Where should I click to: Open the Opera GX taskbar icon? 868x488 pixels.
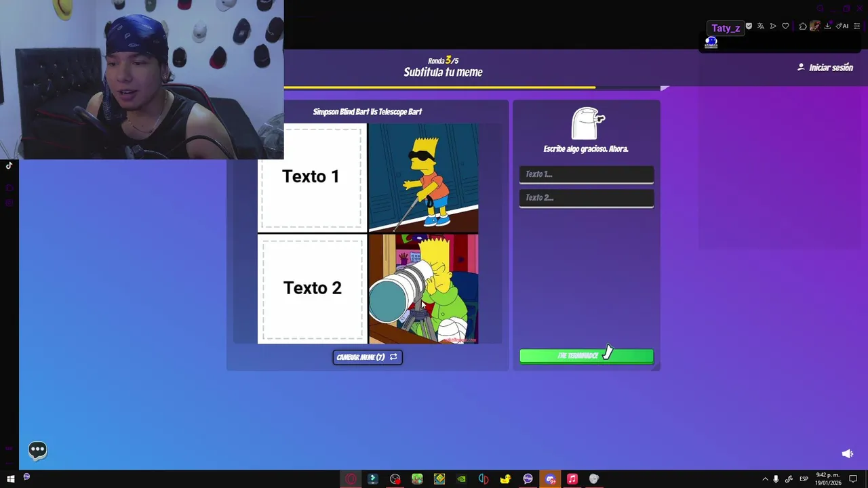click(x=351, y=479)
